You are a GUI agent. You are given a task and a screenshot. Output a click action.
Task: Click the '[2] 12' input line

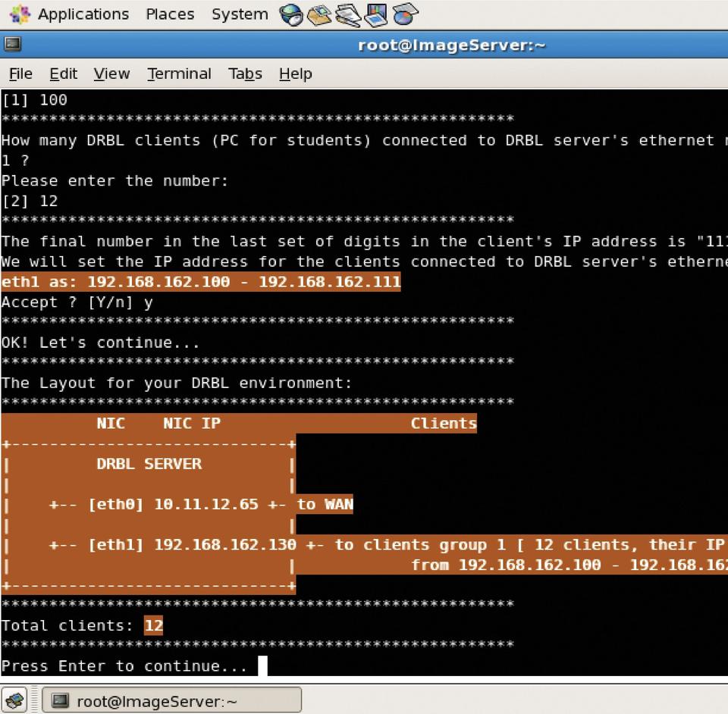pyautogui.click(x=30, y=201)
